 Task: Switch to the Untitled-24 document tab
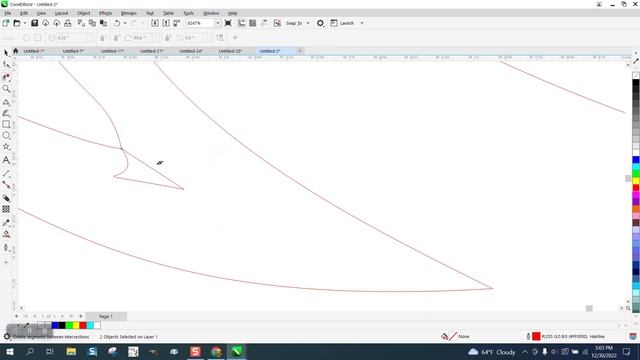(191, 51)
